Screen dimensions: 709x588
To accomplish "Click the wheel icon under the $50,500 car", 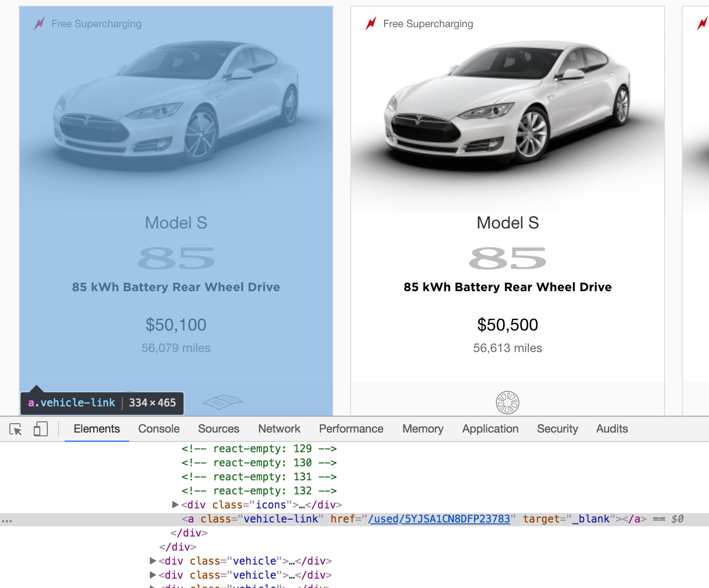I will pyautogui.click(x=508, y=403).
